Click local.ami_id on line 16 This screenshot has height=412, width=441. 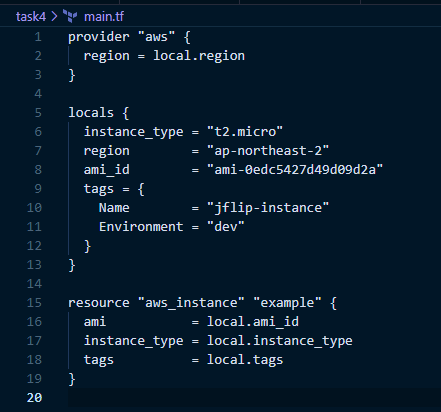pyautogui.click(x=253, y=322)
